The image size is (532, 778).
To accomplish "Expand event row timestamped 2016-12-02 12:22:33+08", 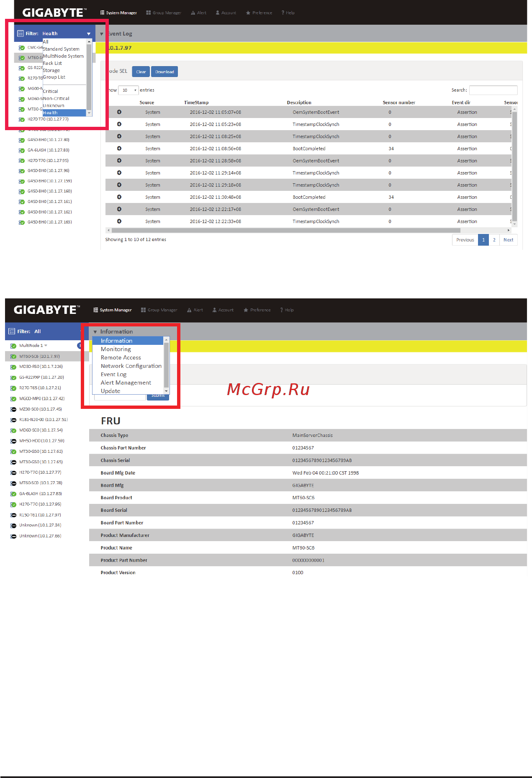I will [119, 221].
